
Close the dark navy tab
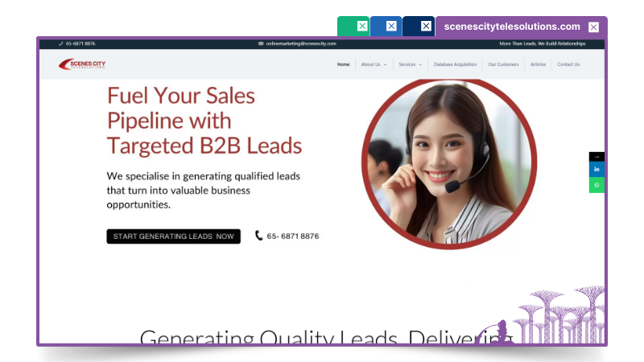[x=426, y=26]
